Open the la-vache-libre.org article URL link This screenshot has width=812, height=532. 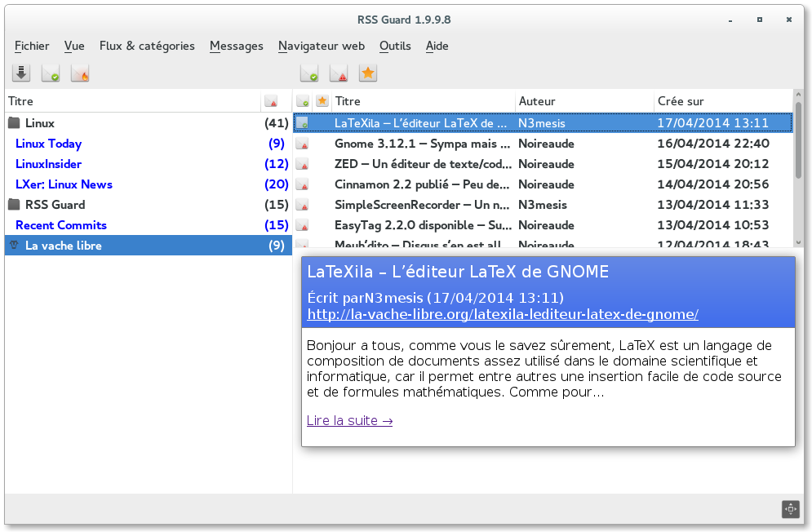point(503,314)
